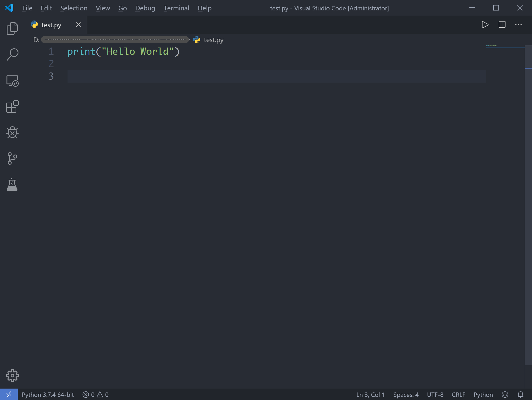This screenshot has width=532, height=400.
Task: Close the test.py tab
Action: point(78,25)
